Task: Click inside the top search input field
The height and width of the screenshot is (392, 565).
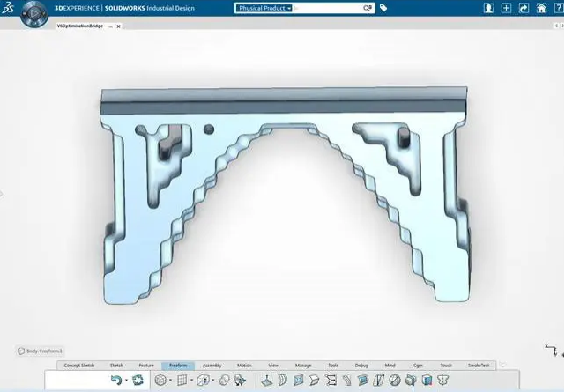Action: coord(328,8)
